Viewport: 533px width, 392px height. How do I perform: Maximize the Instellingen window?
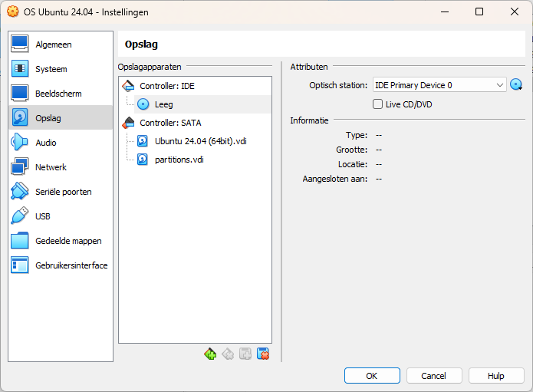coord(479,12)
